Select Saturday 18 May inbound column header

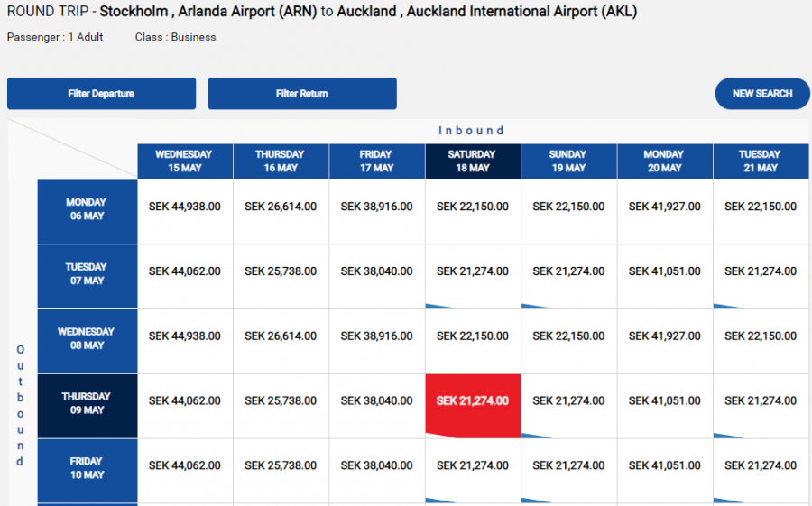coord(473,161)
